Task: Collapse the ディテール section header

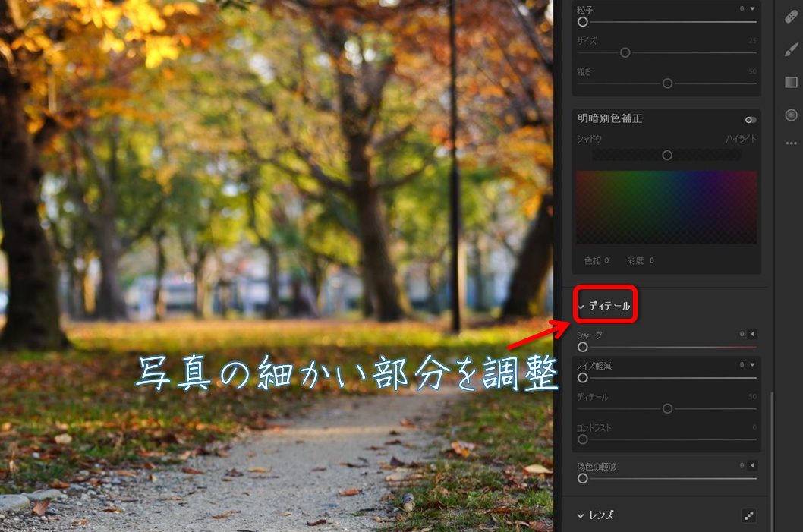Action: pyautogui.click(x=604, y=307)
